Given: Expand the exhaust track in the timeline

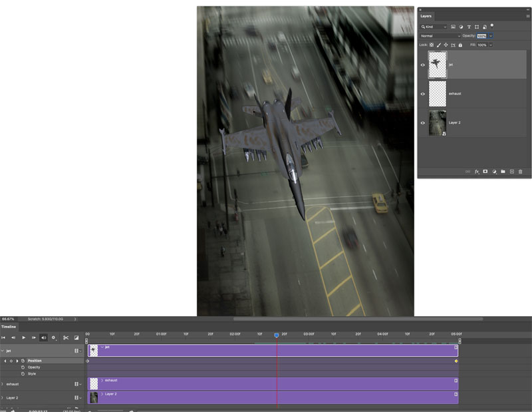Looking at the screenshot, I should [x=3, y=384].
